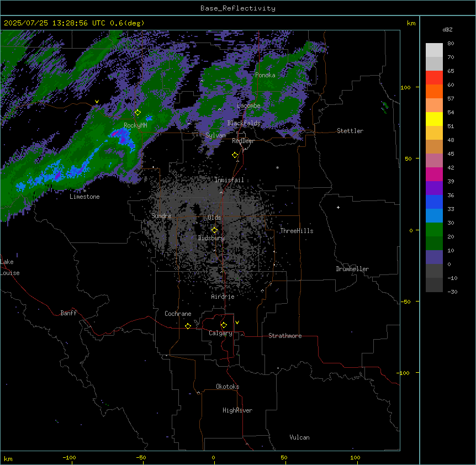
Task: Click the Okotoks town label
Action: click(x=228, y=387)
